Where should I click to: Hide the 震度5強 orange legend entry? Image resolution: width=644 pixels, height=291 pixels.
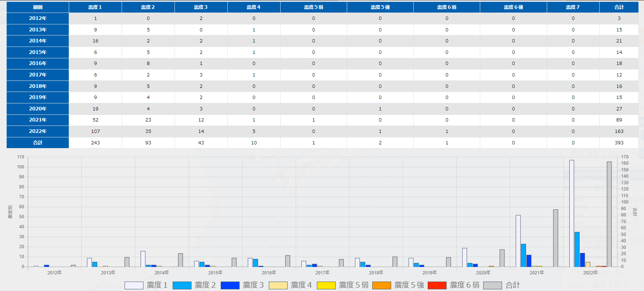[382, 285]
